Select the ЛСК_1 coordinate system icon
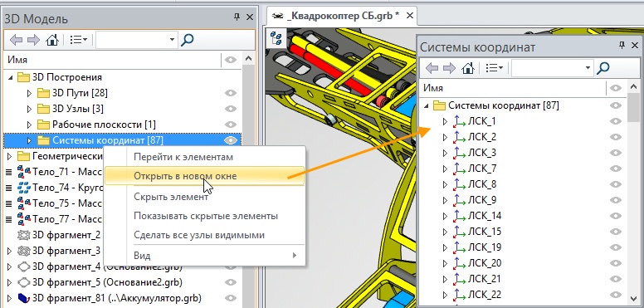 [458, 121]
